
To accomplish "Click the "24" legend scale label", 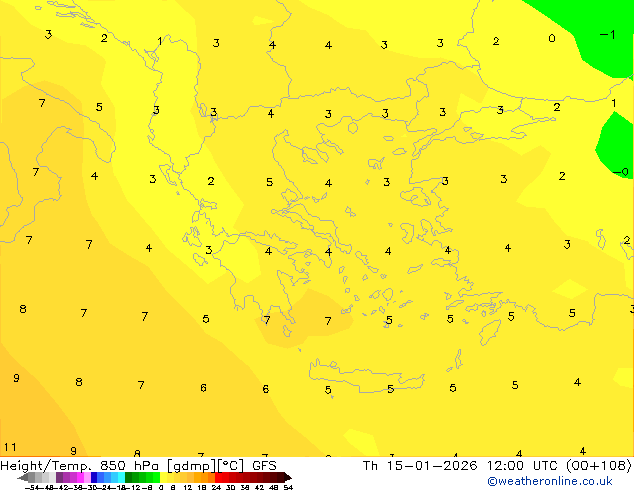I will [216, 488].
